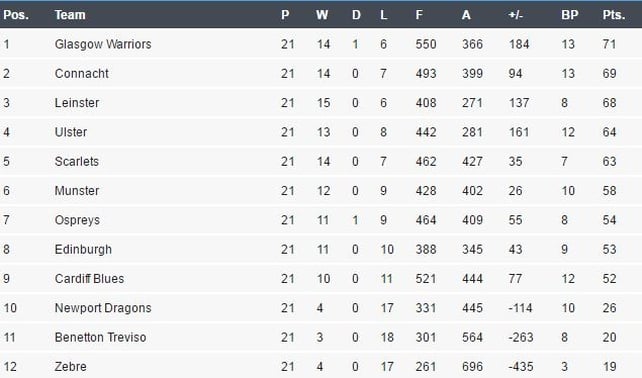Open the Glasgow Warriors team name

103,44
